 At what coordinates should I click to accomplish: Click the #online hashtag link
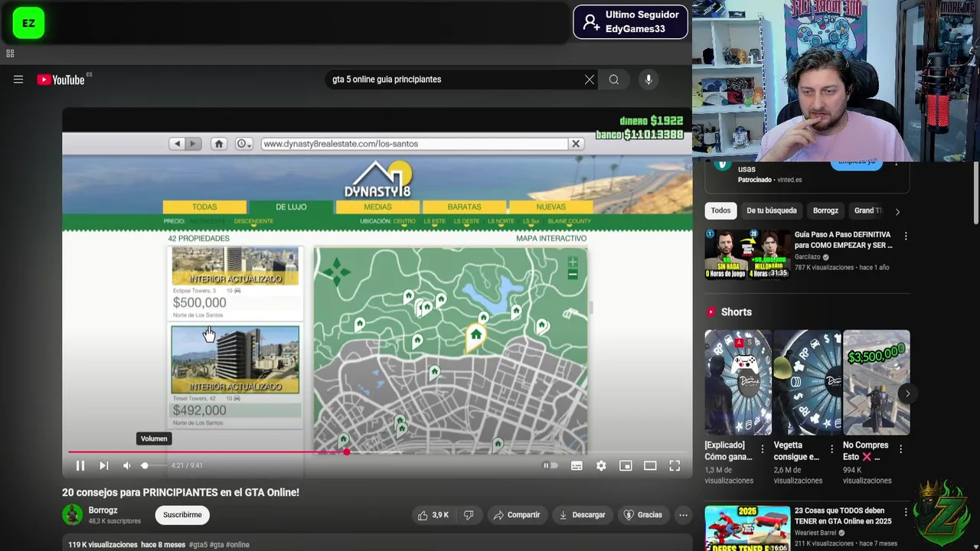pyautogui.click(x=238, y=545)
